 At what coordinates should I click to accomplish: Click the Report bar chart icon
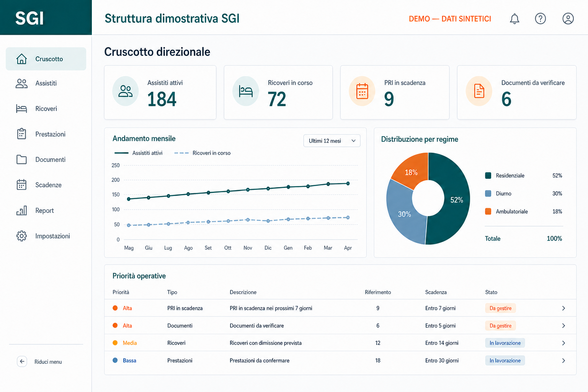21,211
